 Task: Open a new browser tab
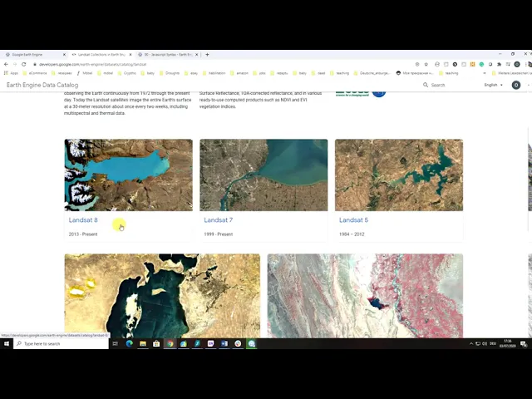(207, 55)
